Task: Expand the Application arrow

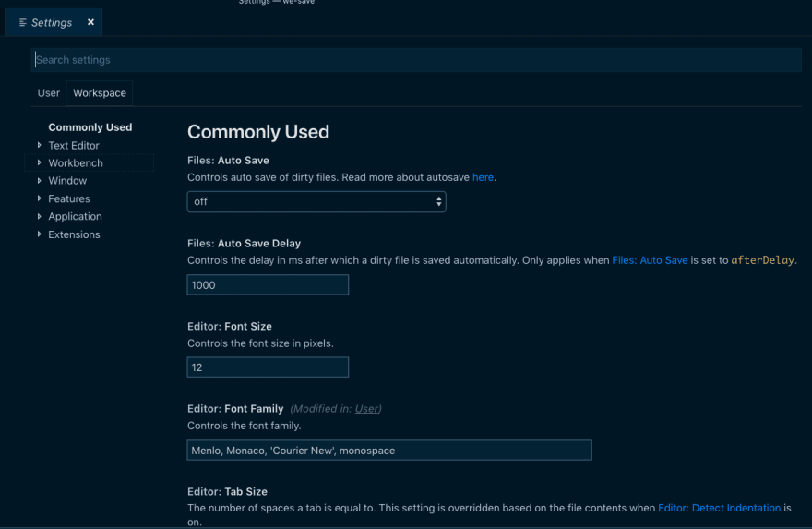Action: (x=40, y=216)
